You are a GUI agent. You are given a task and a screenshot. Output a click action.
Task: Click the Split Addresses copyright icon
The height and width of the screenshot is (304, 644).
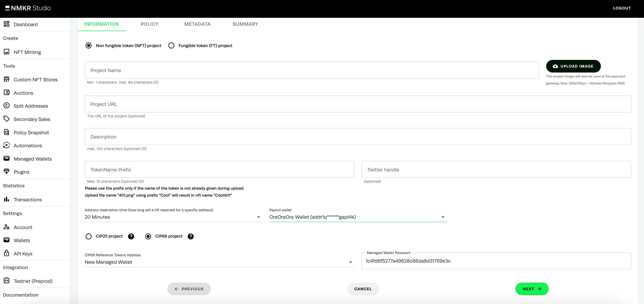coord(7,106)
